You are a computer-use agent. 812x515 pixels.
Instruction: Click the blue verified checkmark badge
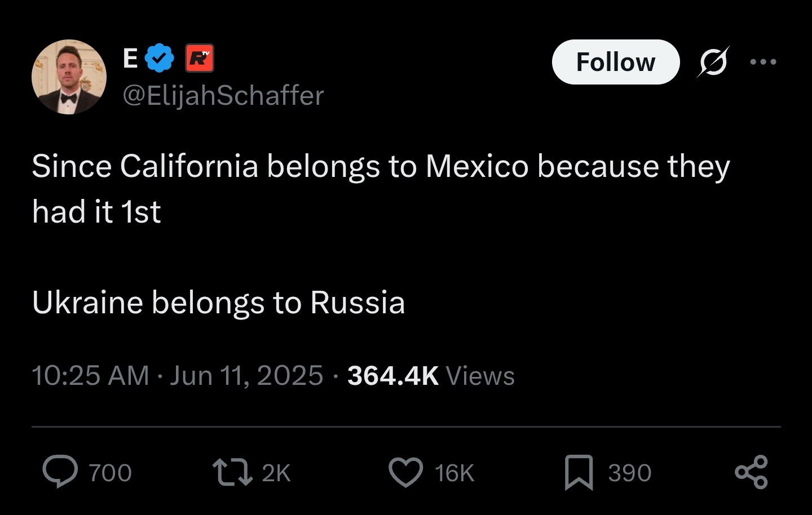(x=160, y=58)
